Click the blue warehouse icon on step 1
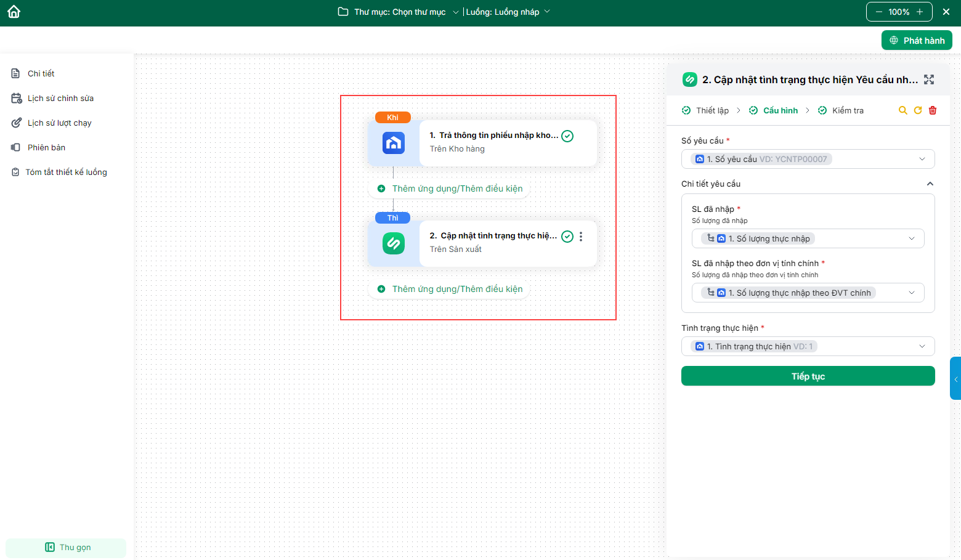 pos(394,143)
